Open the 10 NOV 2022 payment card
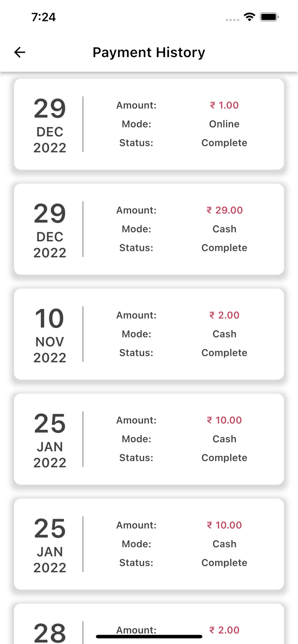Screen dimensions: 298x644 pyautogui.click(x=149, y=334)
